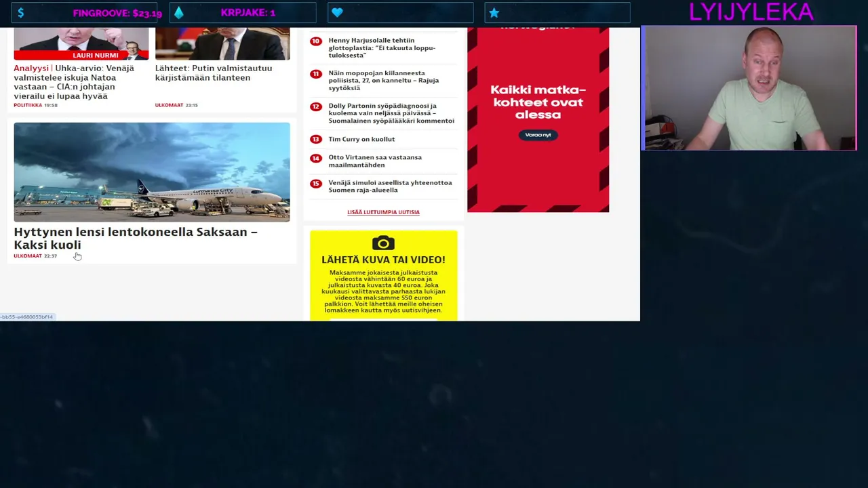Screen dimensions: 868x488
Task: Click the 'Kaikki matkakohteet ovat alessa' ad text
Action: [x=538, y=102]
